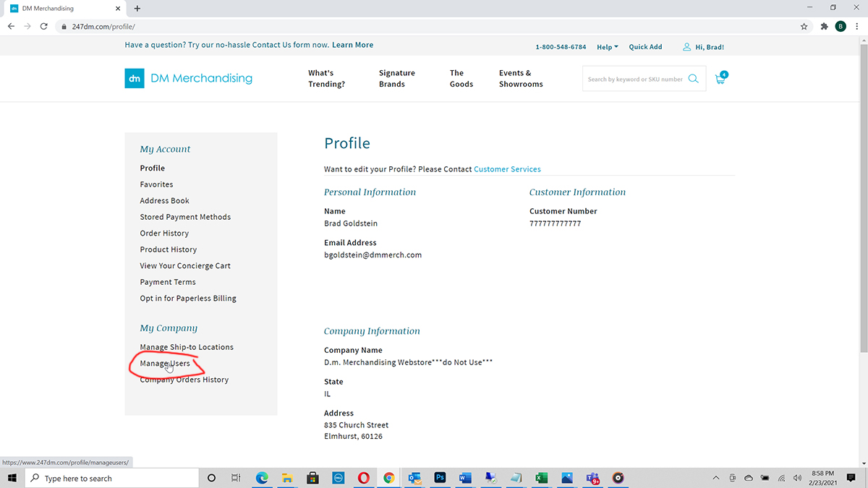Click the email bgoldstein@dmmerch.com
Image resolution: width=868 pixels, height=488 pixels.
[373, 255]
